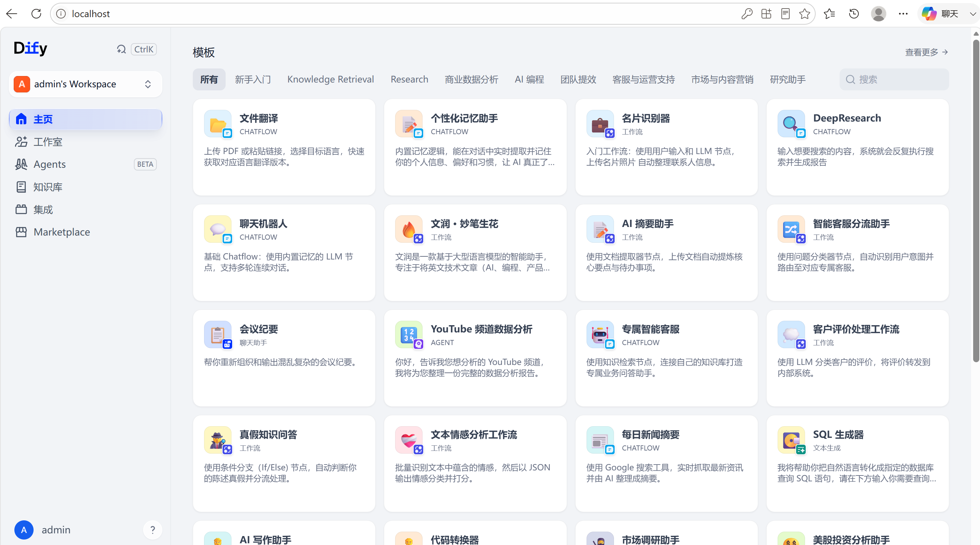Click the 智能客服分流助手 shuffle icon
Screen dimensions: 980x545
point(791,229)
